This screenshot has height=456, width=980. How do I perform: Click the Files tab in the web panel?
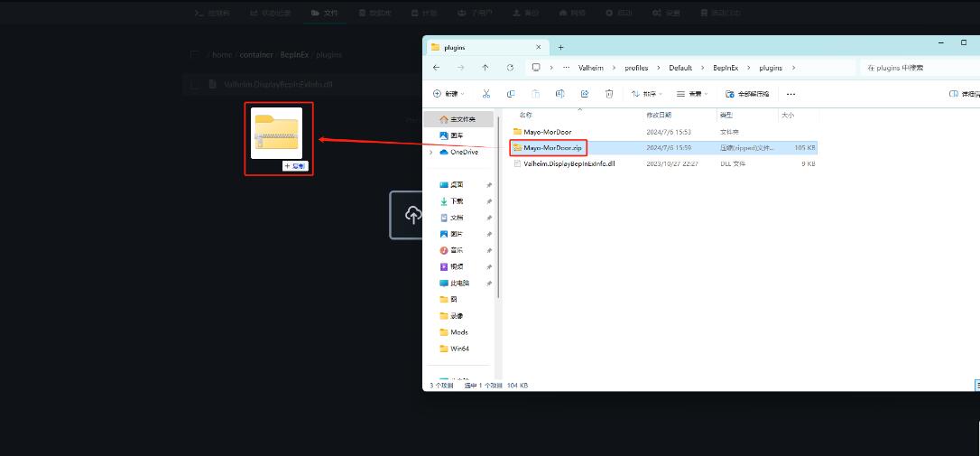tap(324, 13)
